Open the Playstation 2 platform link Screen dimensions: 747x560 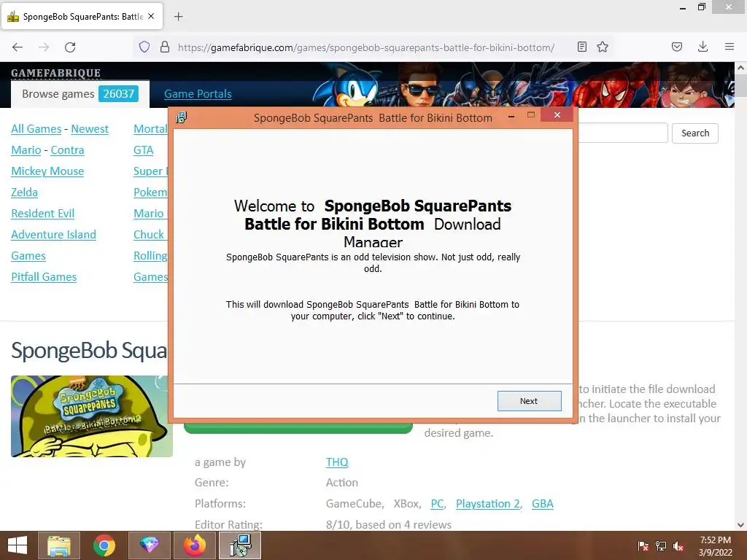(487, 504)
